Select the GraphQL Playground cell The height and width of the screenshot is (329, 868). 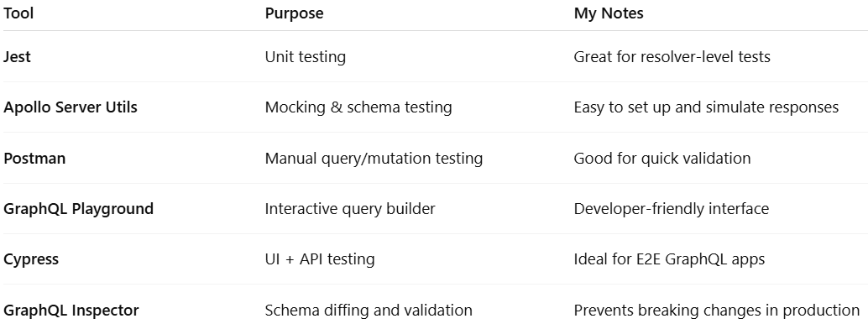click(78, 209)
